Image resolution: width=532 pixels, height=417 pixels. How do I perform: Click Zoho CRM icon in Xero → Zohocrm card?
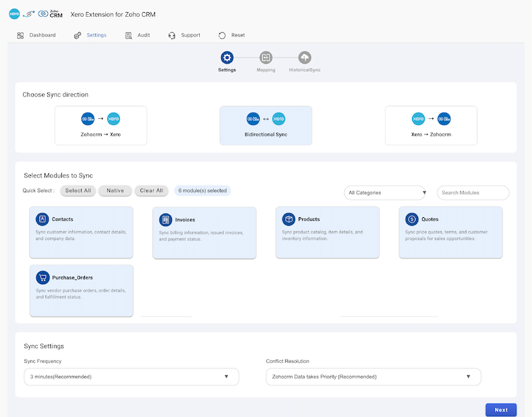click(444, 119)
